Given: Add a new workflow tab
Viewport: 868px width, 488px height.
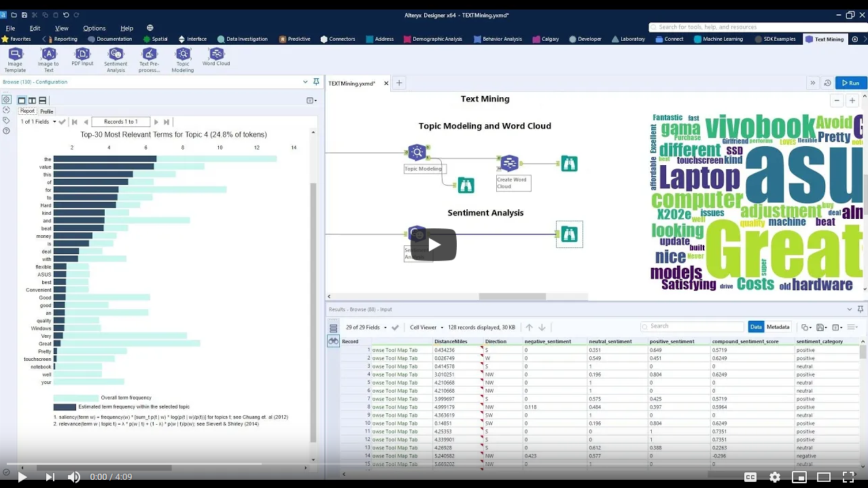Looking at the screenshot, I should coord(399,83).
